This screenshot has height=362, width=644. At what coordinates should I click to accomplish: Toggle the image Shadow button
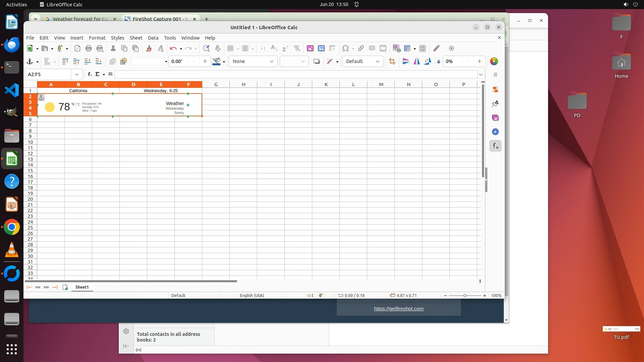[x=316, y=61]
